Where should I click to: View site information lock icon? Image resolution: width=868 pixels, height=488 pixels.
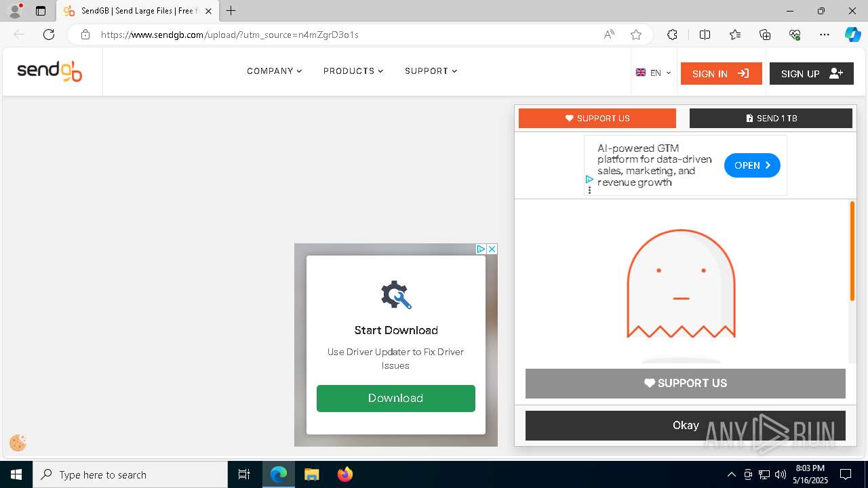85,35
